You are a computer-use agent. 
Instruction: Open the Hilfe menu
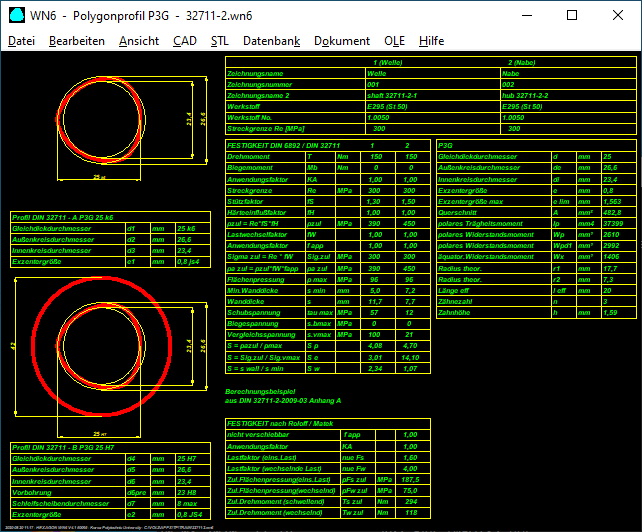tap(431, 41)
